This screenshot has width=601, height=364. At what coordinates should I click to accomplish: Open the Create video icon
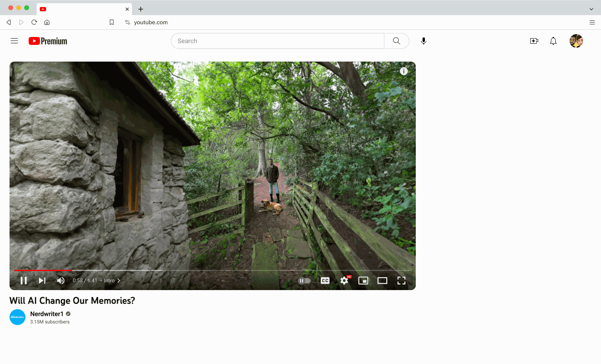534,41
